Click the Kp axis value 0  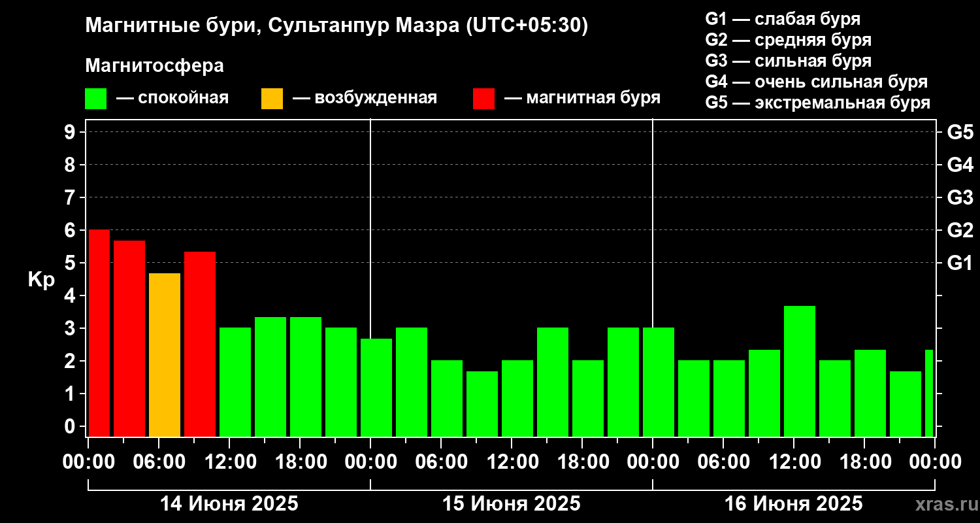pos(71,427)
